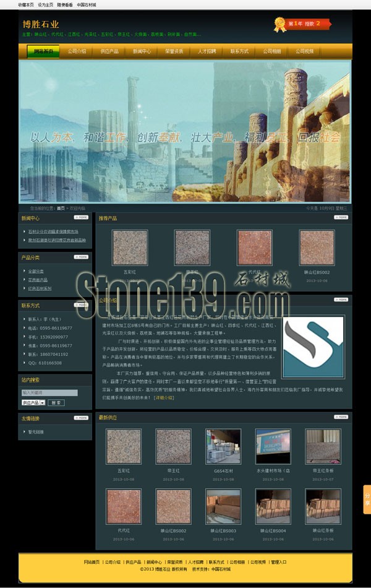Select the 网站首页 navigation tab
Screen dimensions: 371x588
(43, 51)
